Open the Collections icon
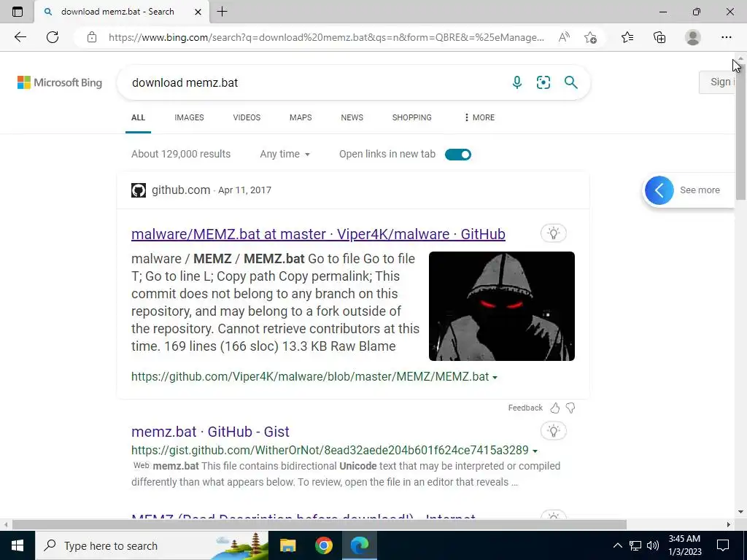 pos(659,37)
